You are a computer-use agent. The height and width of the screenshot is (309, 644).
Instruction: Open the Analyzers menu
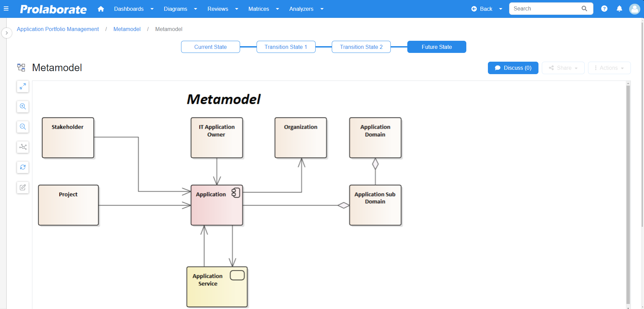pos(301,9)
